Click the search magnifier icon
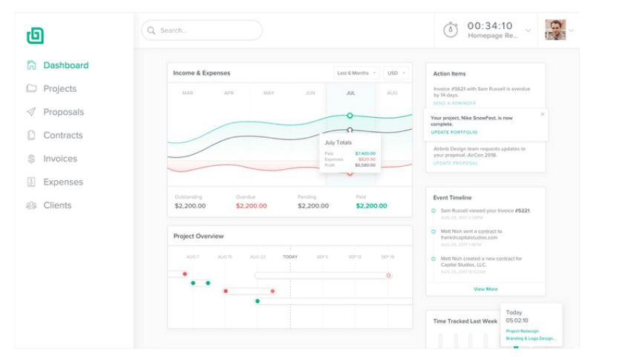 (x=151, y=30)
